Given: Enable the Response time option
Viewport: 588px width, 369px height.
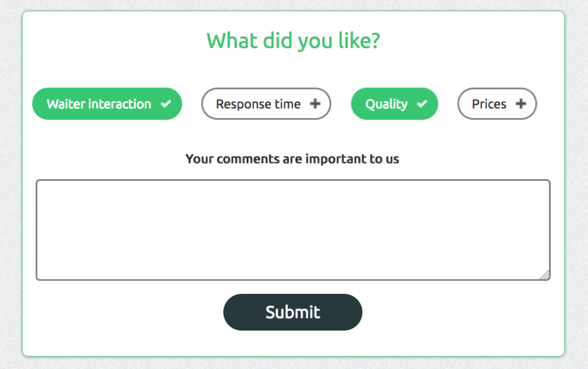Looking at the screenshot, I should tap(266, 104).
